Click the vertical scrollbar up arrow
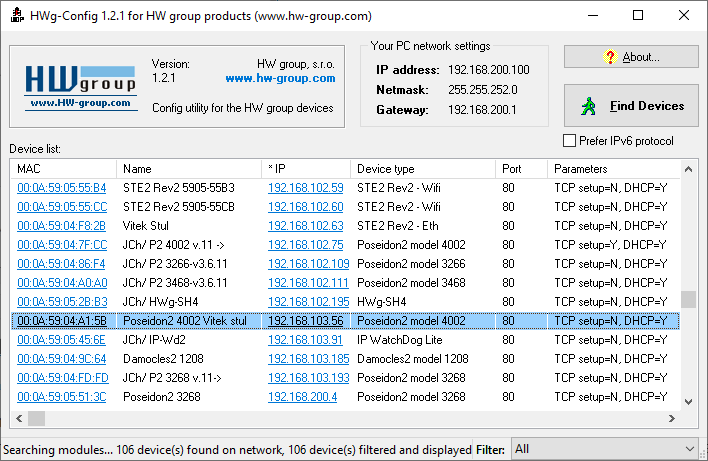Screen dimensions: 708x461 click(x=688, y=169)
